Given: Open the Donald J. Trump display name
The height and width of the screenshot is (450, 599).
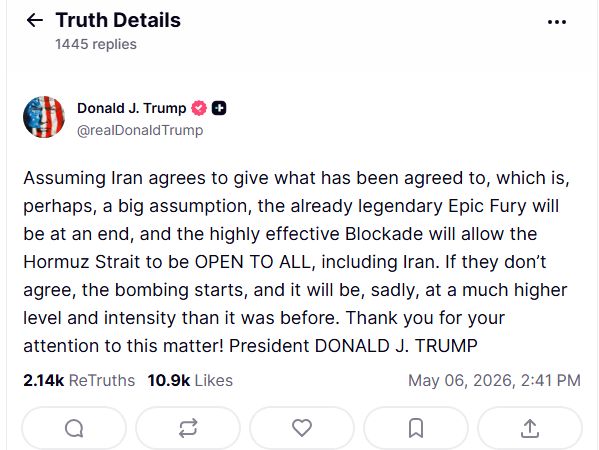Looking at the screenshot, I should coord(131,108).
